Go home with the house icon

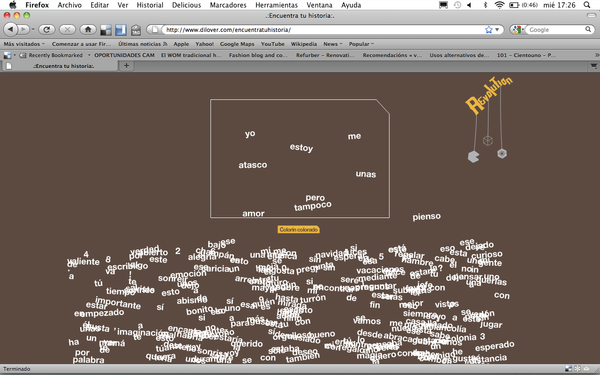88,29
